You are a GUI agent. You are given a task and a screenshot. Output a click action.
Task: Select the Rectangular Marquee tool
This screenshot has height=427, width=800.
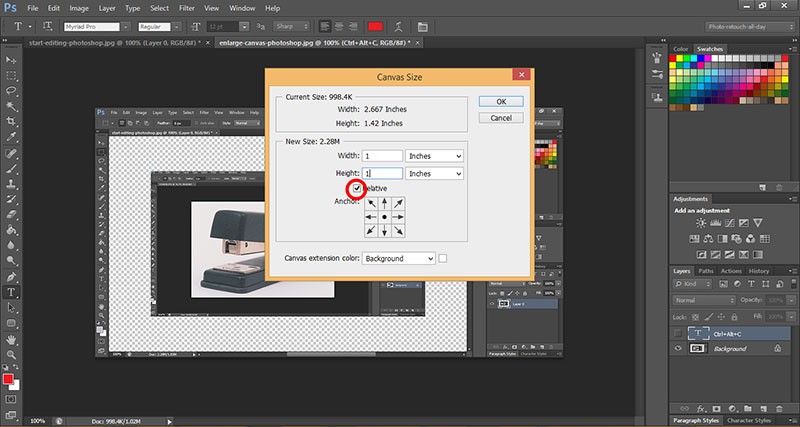11,74
